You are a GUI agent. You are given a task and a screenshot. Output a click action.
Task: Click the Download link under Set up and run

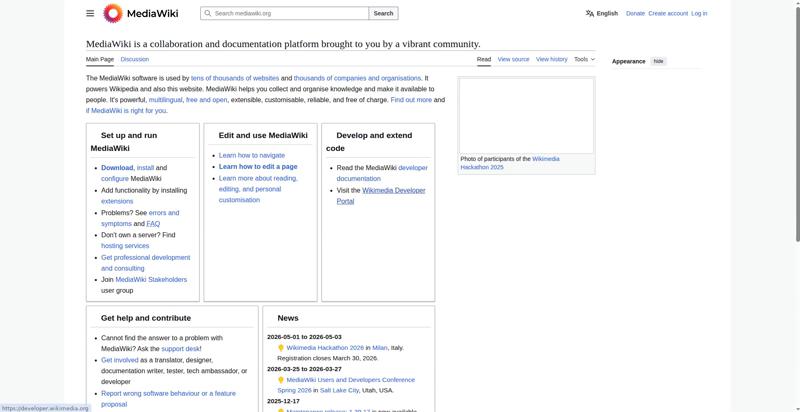point(116,167)
